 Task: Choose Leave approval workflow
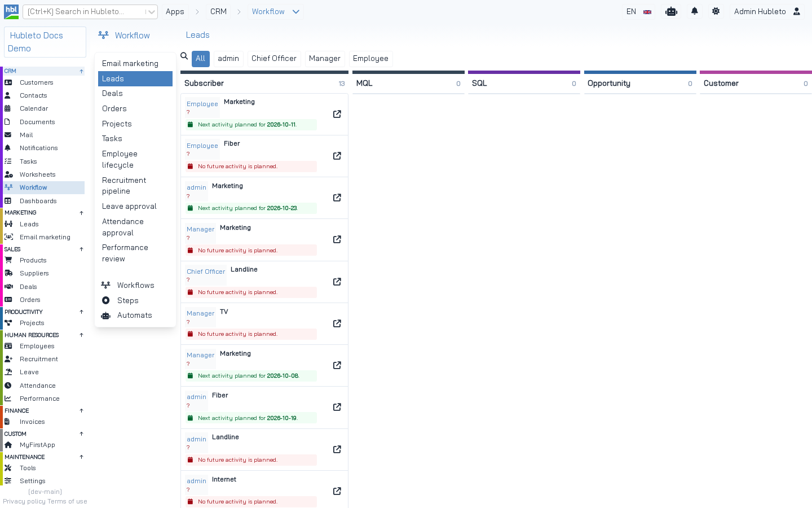135,207
